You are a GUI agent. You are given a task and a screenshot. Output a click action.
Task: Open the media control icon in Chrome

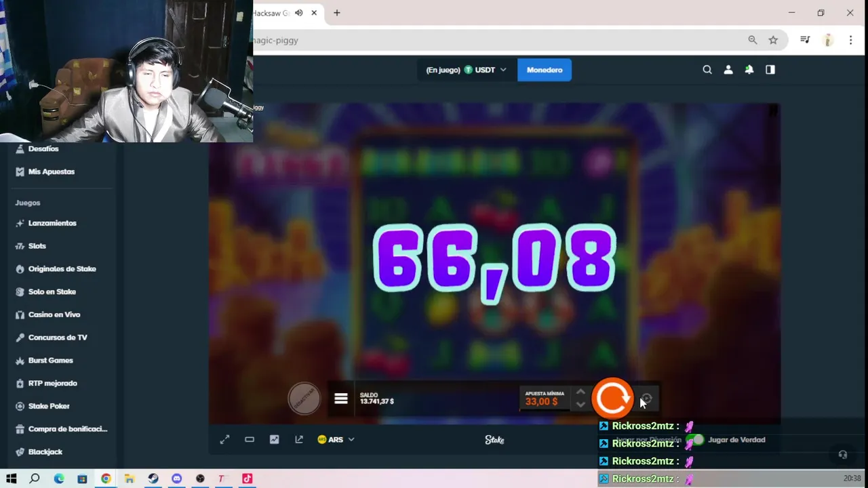pos(805,40)
